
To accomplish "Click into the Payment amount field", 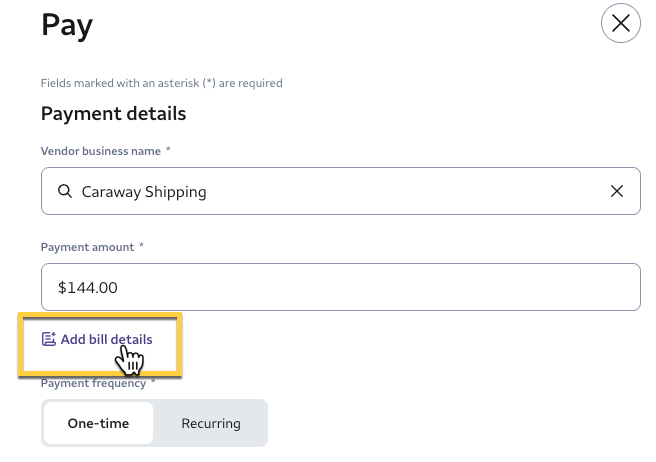I will click(x=340, y=287).
